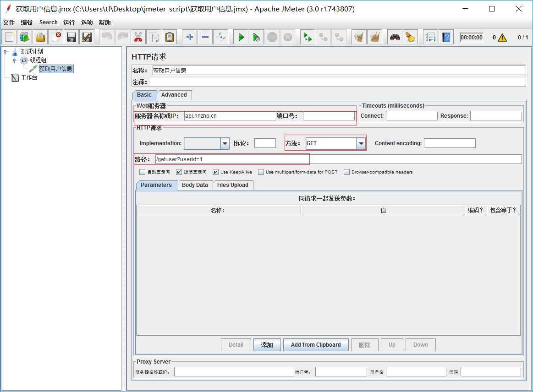Open the Search menu
Viewport: 533px width, 392px height.
(x=48, y=22)
